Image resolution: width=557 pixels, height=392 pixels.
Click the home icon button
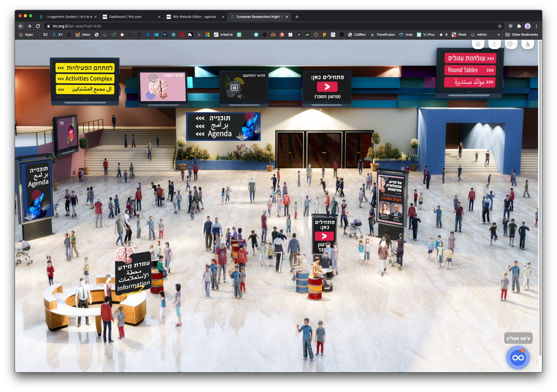(478, 44)
